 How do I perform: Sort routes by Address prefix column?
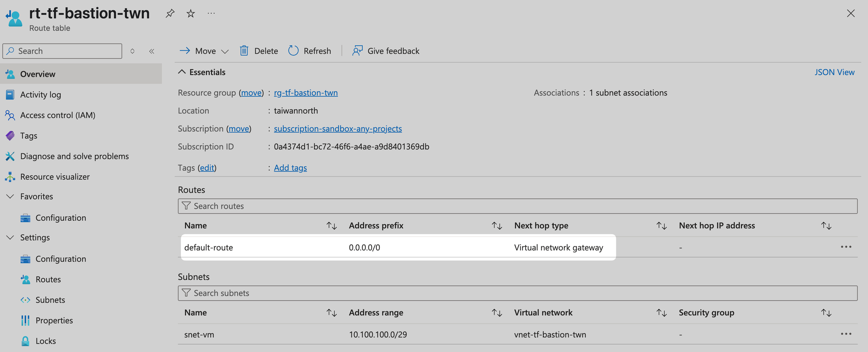tap(496, 226)
